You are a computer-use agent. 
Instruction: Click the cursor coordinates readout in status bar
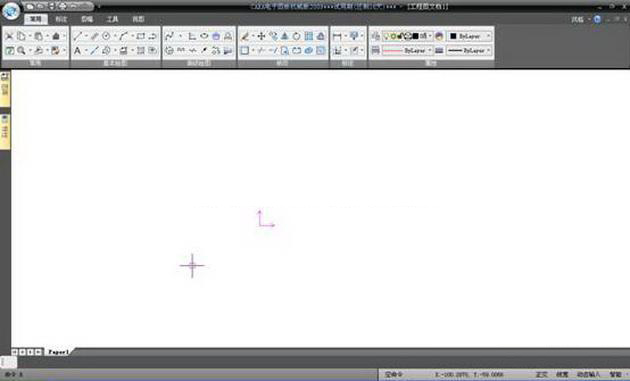coord(468,375)
